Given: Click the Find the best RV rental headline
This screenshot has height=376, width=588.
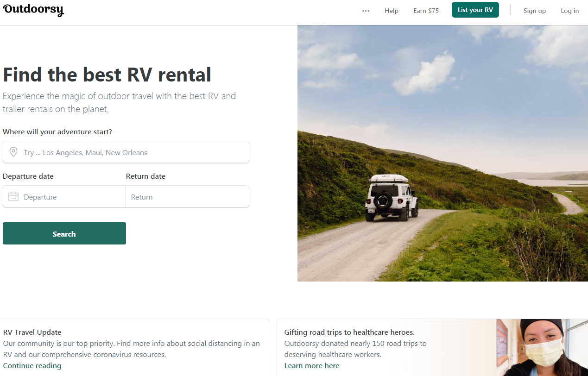Looking at the screenshot, I should click(107, 75).
